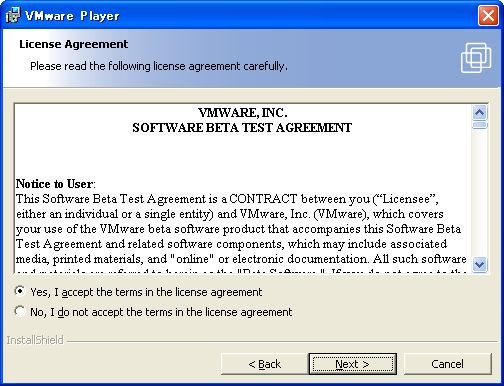Click the < Back button
The image size is (504, 386).
tap(264, 364)
